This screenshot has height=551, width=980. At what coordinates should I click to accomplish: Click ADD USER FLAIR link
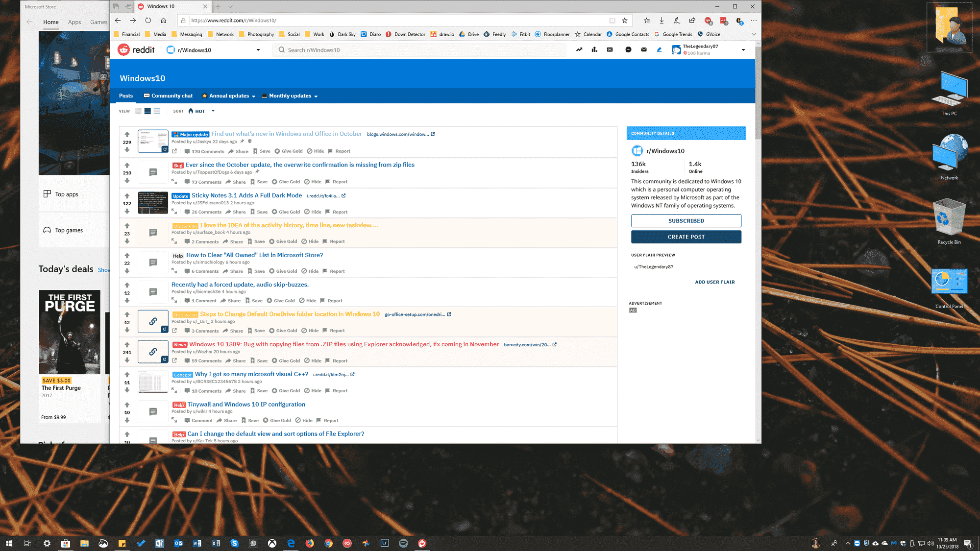(715, 282)
